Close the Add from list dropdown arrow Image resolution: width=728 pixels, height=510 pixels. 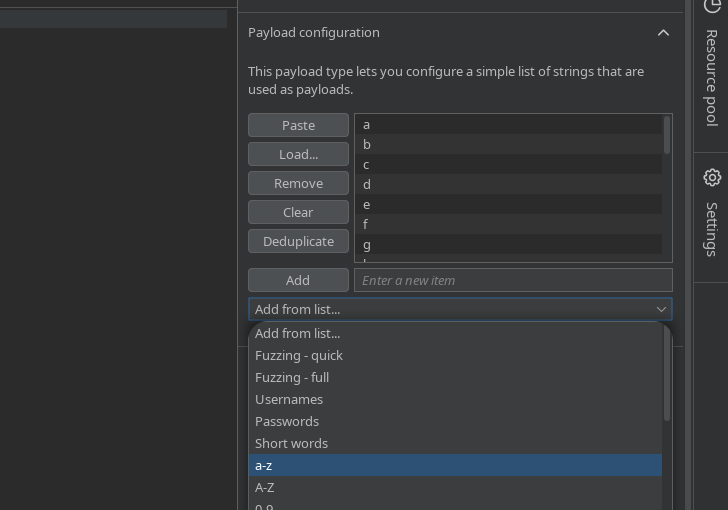pyautogui.click(x=661, y=310)
